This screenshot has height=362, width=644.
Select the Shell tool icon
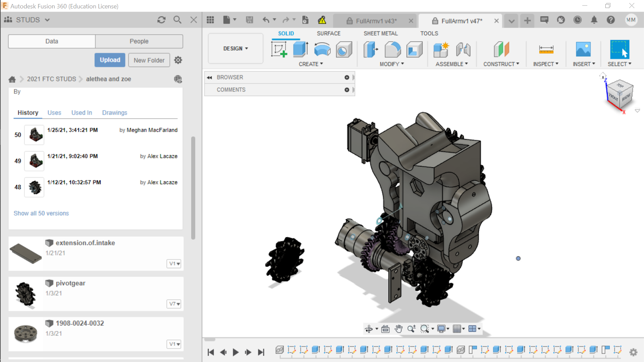[414, 49]
